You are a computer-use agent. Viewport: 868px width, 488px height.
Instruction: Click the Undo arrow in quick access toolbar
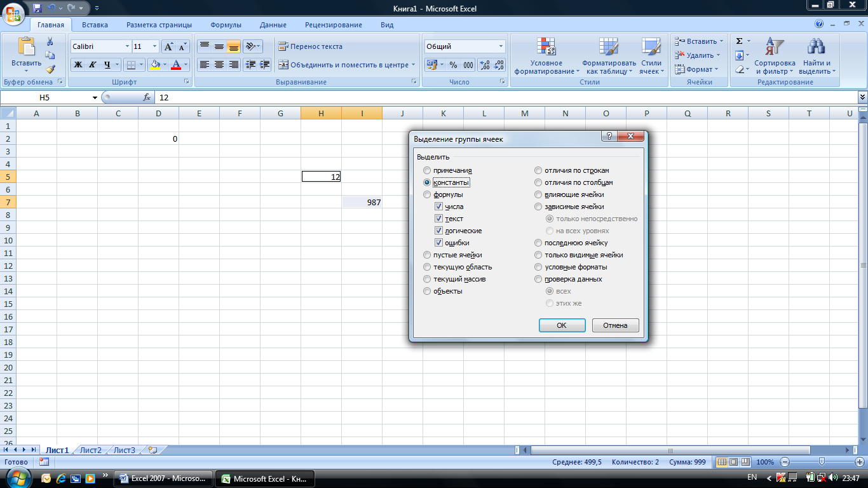click(x=51, y=8)
